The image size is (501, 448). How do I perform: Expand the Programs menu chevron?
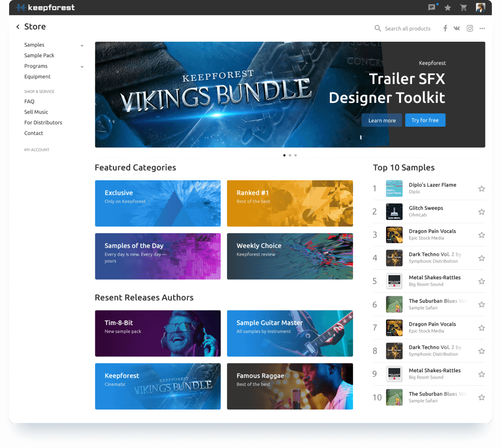(82, 66)
